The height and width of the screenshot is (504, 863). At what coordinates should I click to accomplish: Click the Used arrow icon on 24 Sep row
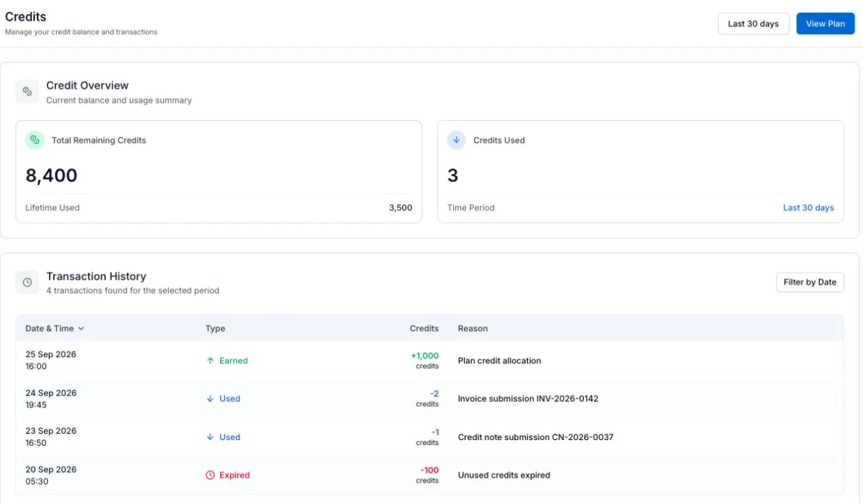(x=210, y=399)
